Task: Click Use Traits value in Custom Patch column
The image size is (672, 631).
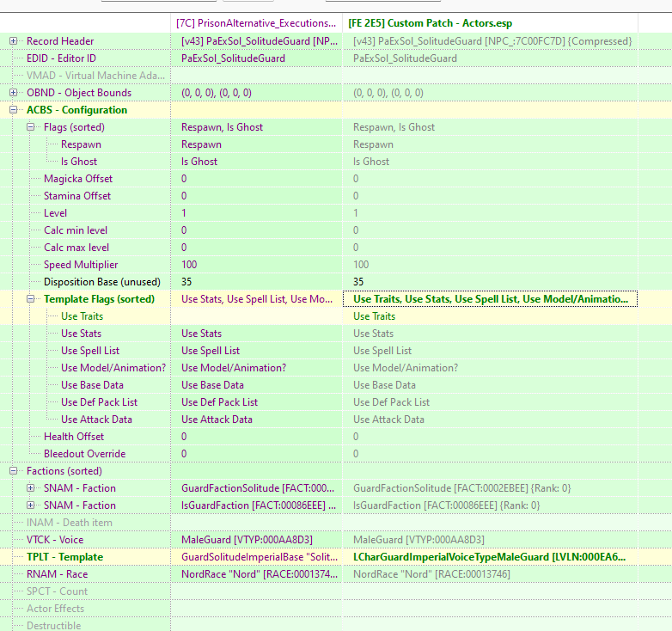Action: [375, 316]
